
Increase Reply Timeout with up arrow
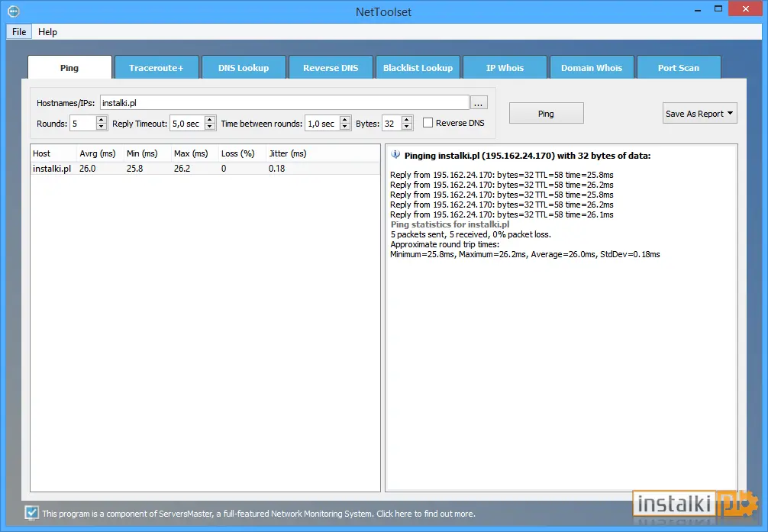[x=210, y=120]
